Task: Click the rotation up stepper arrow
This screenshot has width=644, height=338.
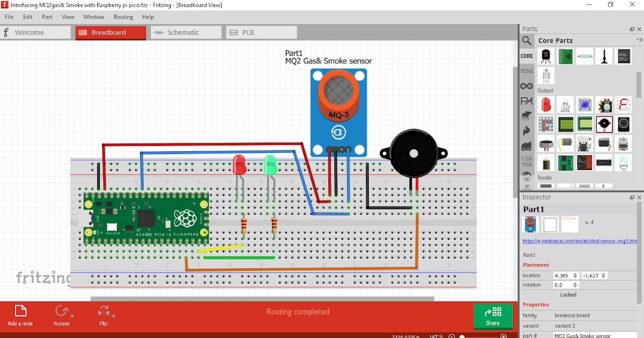Action: point(575,283)
